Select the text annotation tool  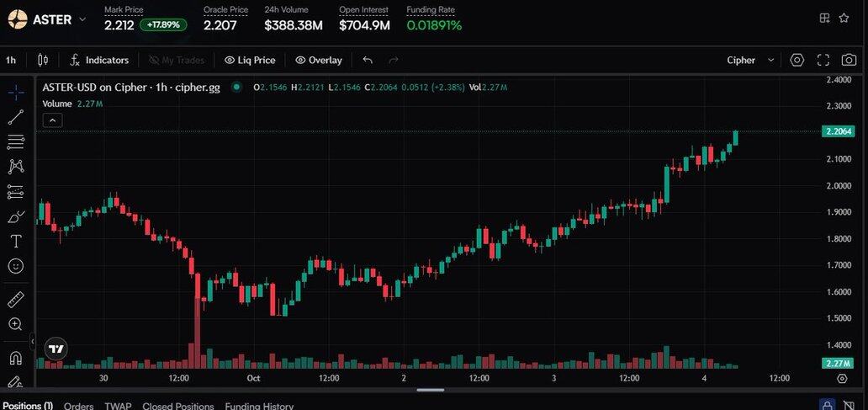[x=15, y=241]
